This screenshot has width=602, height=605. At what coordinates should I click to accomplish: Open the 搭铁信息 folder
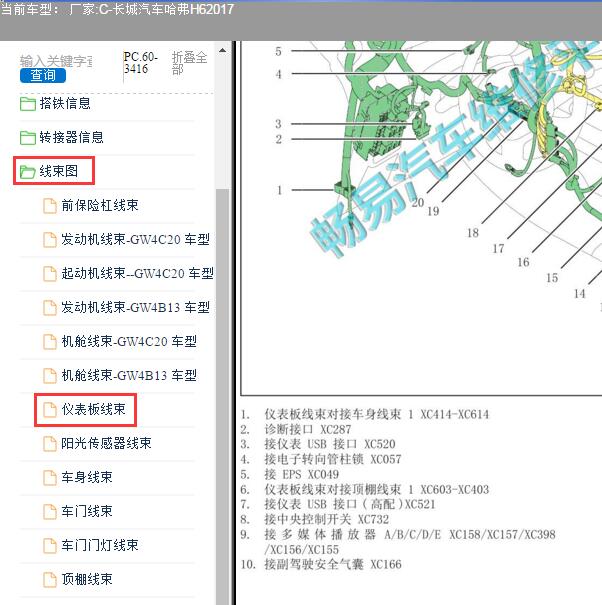(x=65, y=104)
